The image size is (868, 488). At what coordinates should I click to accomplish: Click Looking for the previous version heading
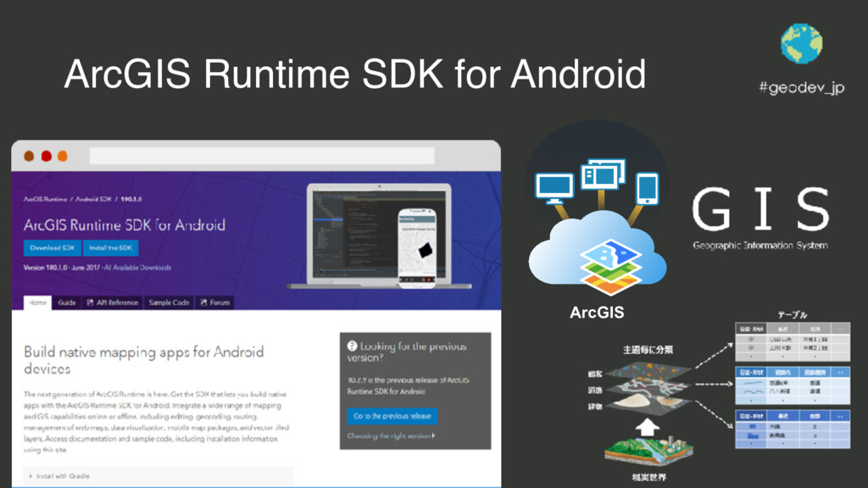tap(408, 352)
